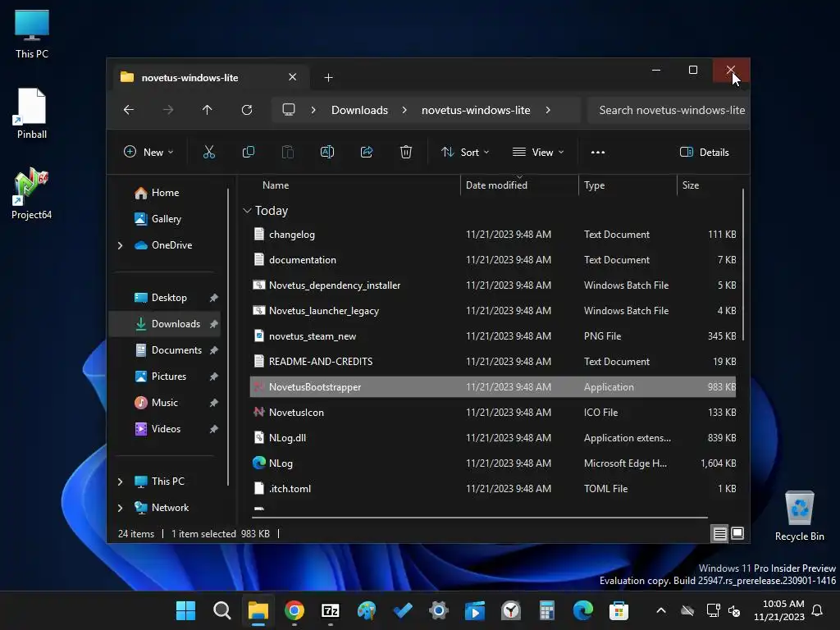The width and height of the screenshot is (840, 630).
Task: Expand Network in the navigation pane
Action: tap(120, 508)
